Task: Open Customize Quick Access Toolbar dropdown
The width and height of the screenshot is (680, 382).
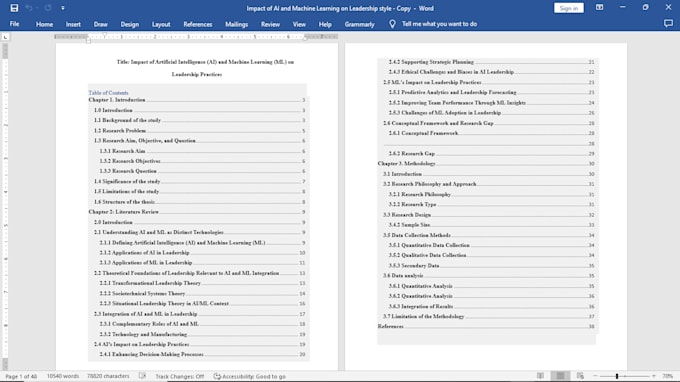Action: [63, 8]
